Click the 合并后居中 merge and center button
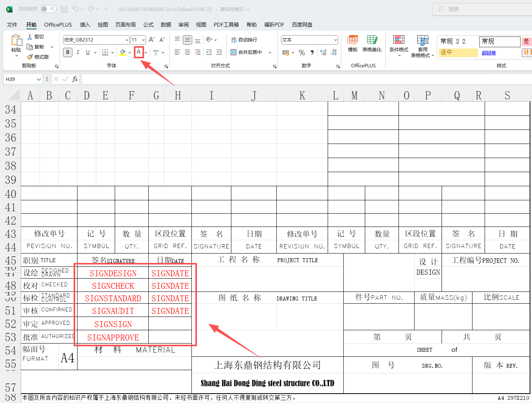Image resolution: width=532 pixels, height=403 pixels. (247, 52)
